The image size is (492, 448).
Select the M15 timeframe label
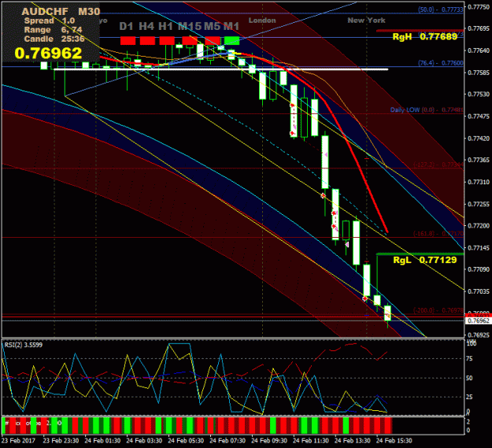pyautogui.click(x=190, y=26)
